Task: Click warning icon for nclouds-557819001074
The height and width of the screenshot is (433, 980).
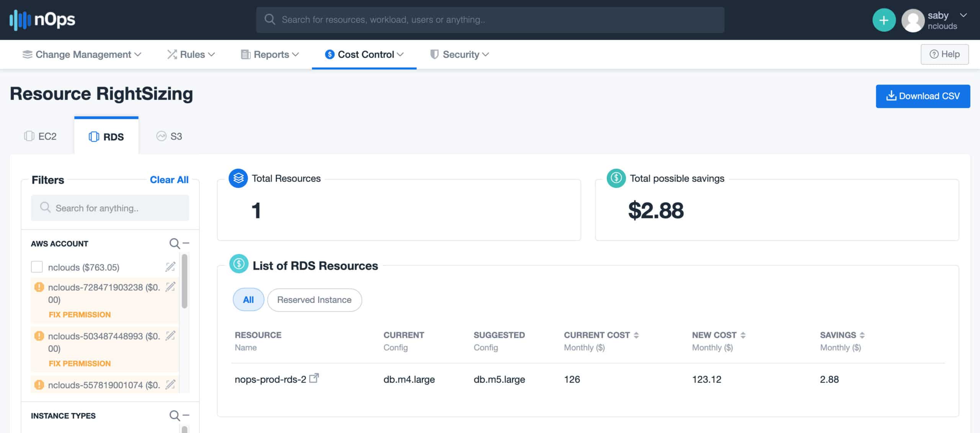Action: [39, 385]
